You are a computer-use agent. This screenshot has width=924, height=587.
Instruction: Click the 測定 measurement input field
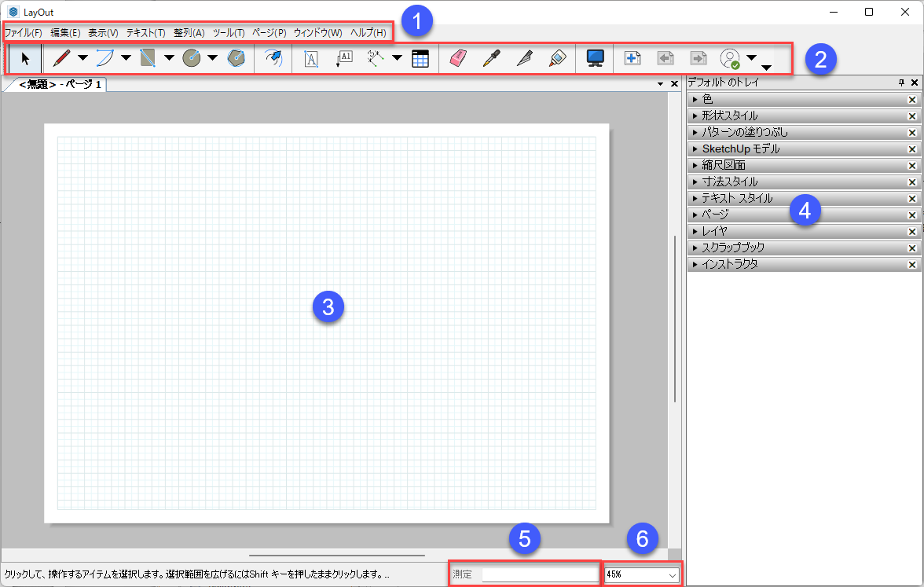click(540, 574)
